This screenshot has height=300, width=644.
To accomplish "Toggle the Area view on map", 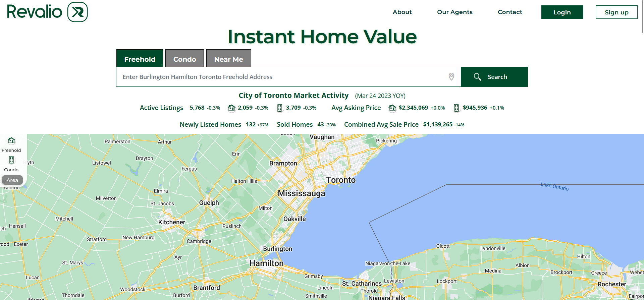I will click(12, 180).
